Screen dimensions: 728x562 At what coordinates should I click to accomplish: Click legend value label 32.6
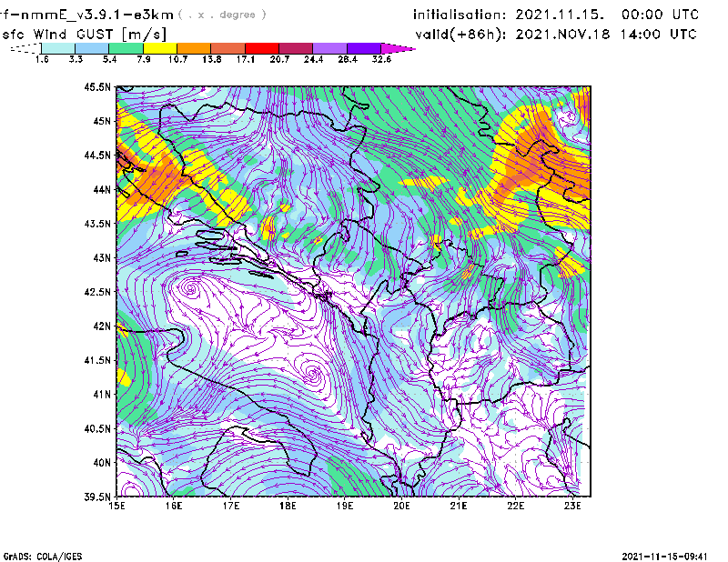381,59
